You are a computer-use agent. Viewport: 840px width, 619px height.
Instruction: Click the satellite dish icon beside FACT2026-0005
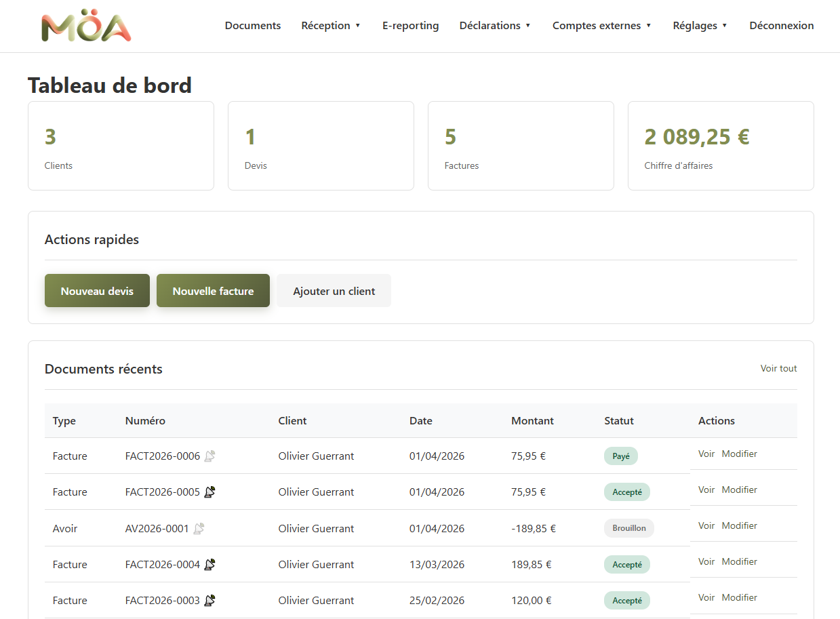[x=209, y=492]
